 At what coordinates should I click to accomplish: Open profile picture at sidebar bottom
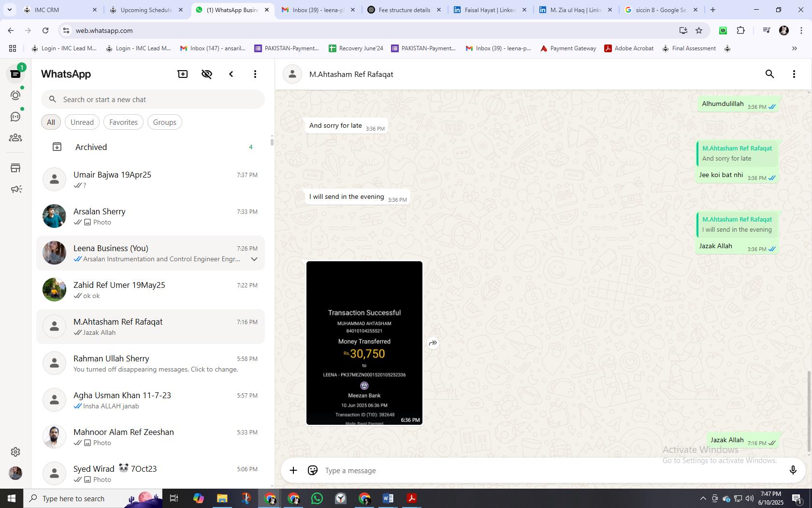pyautogui.click(x=15, y=473)
